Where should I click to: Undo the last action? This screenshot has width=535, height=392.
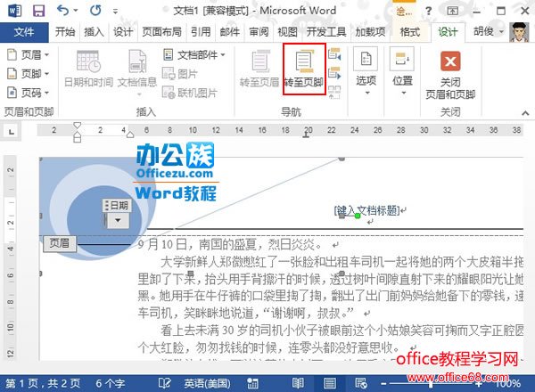pyautogui.click(x=62, y=11)
